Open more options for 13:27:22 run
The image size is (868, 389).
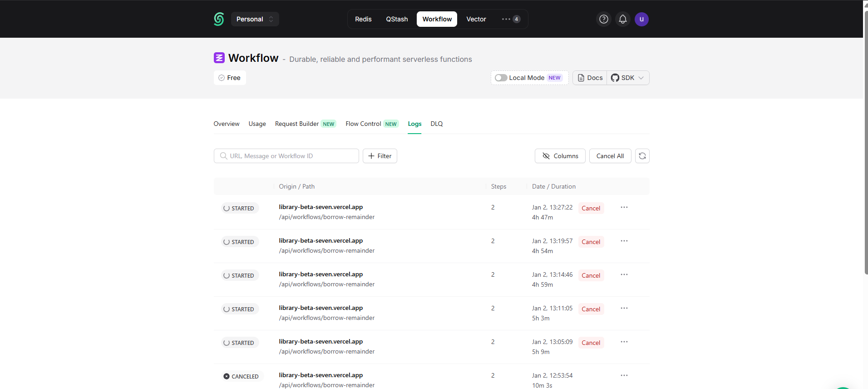624,207
